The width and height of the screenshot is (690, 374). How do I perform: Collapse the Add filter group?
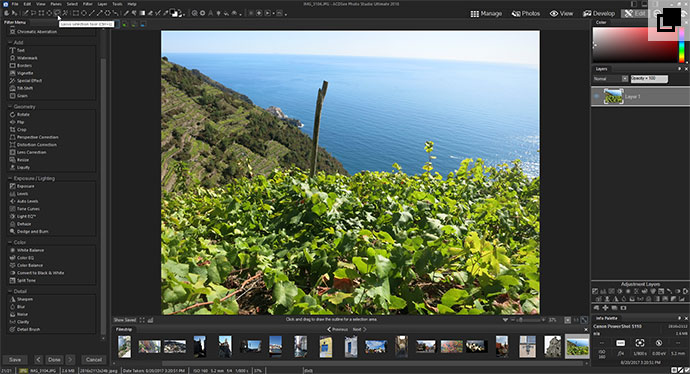pyautogui.click(x=10, y=42)
